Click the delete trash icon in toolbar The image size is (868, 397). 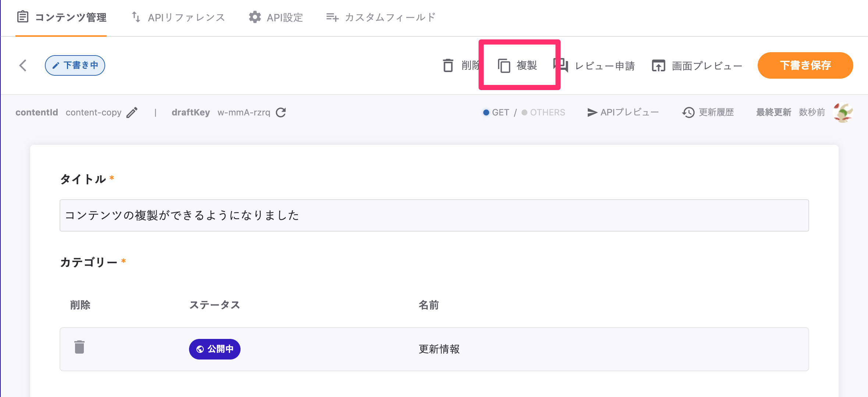point(448,65)
